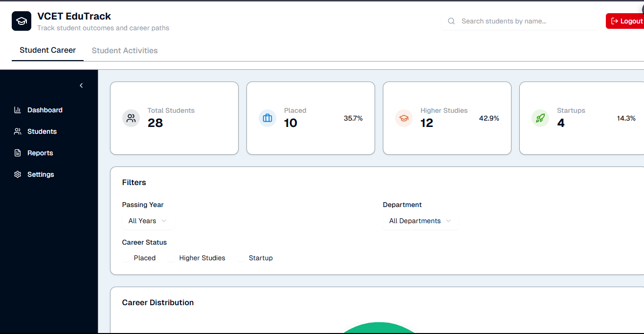644x334 pixels.
Task: Expand the All Departments dropdown
Action: click(420, 221)
